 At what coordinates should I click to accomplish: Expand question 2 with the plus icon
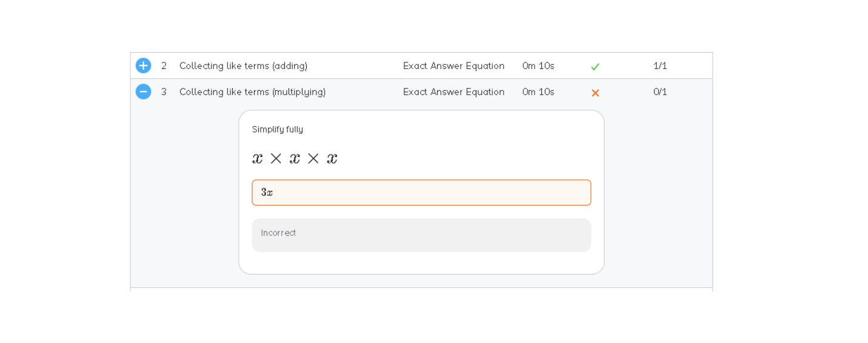143,65
